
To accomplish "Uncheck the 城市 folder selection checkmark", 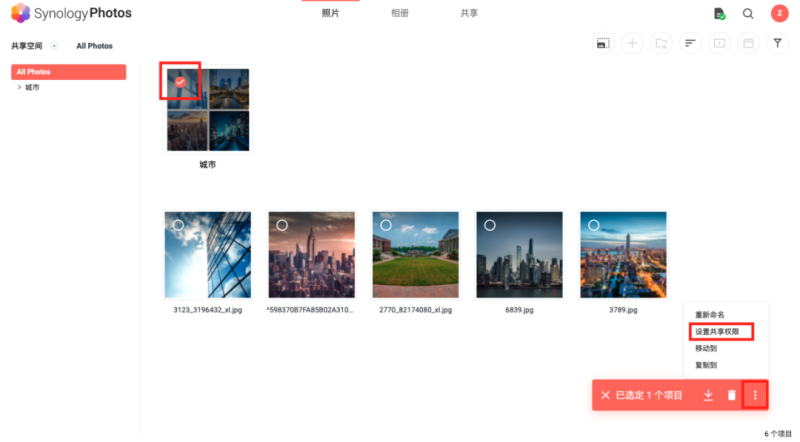I will (x=180, y=82).
